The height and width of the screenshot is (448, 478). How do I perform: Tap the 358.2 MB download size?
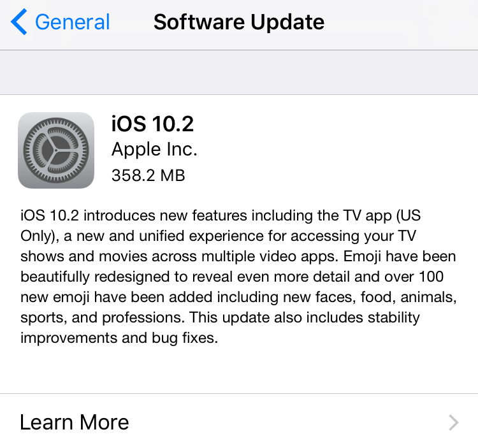pyautogui.click(x=148, y=175)
